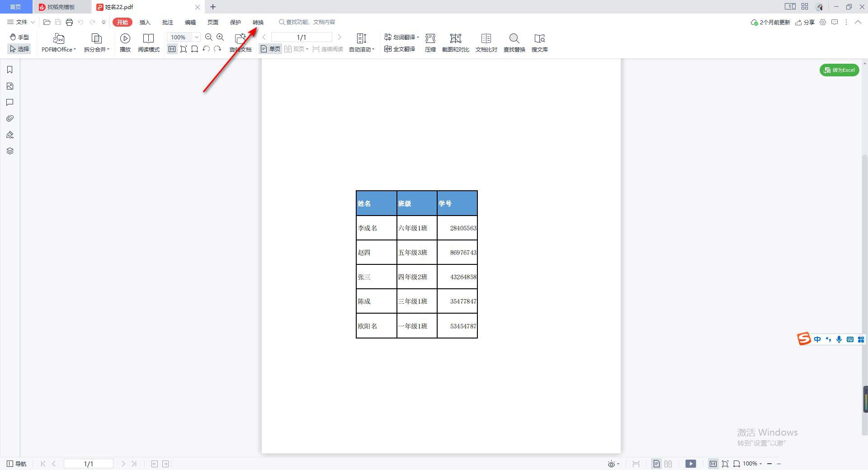Switch to the 页面 tab
Viewport: 868px width, 470px height.
coord(213,22)
